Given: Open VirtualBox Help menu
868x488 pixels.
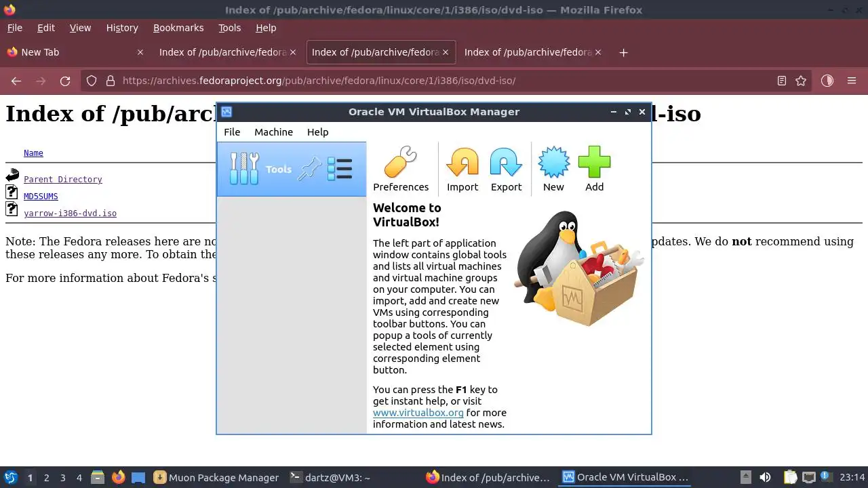Looking at the screenshot, I should point(317,132).
